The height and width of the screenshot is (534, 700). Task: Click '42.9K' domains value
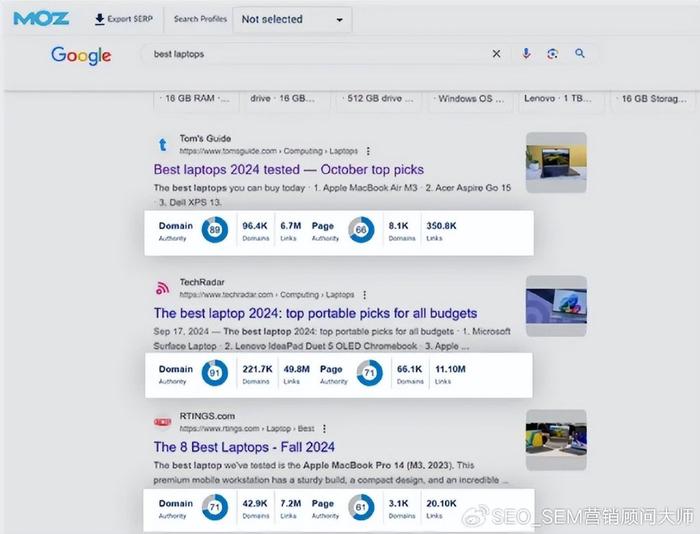pos(255,504)
